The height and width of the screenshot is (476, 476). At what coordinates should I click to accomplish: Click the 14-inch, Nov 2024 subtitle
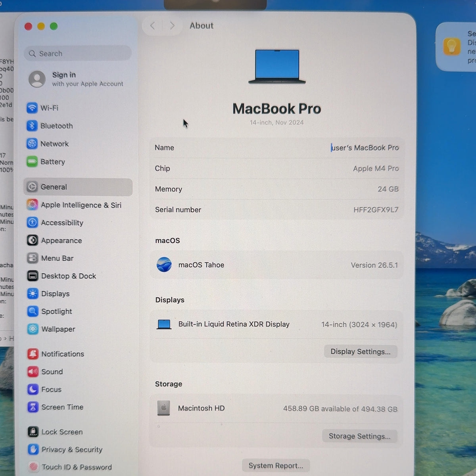point(276,123)
